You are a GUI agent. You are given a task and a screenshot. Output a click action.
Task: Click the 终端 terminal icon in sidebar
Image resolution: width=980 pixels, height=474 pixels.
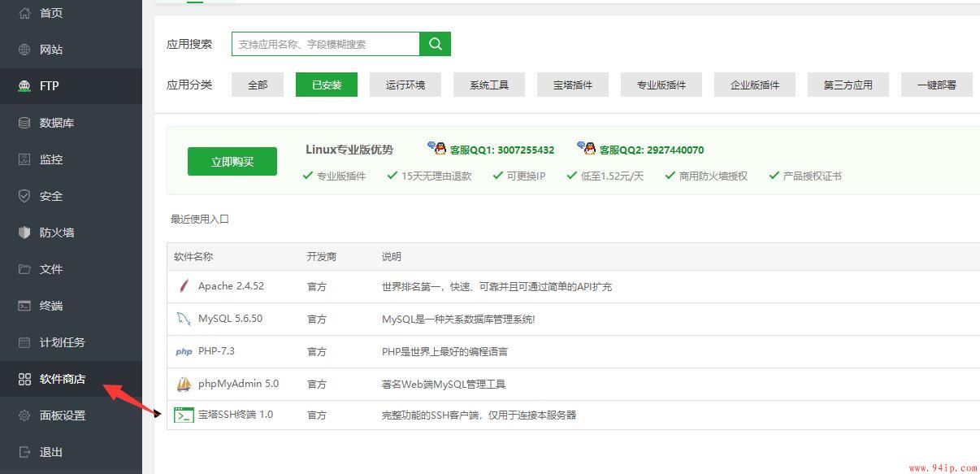[24, 306]
